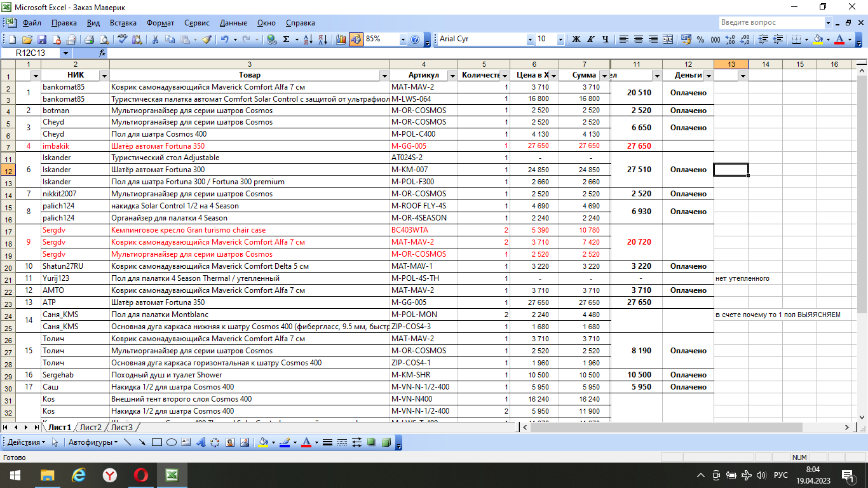Open the font name dropdown Arial Cyr

point(530,39)
